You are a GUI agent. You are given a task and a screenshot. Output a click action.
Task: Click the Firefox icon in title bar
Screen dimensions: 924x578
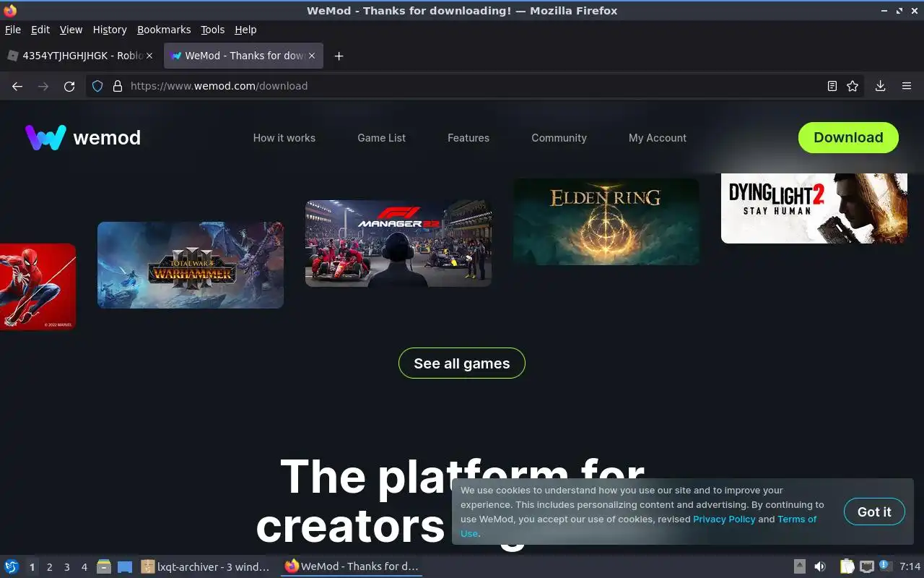(10, 11)
